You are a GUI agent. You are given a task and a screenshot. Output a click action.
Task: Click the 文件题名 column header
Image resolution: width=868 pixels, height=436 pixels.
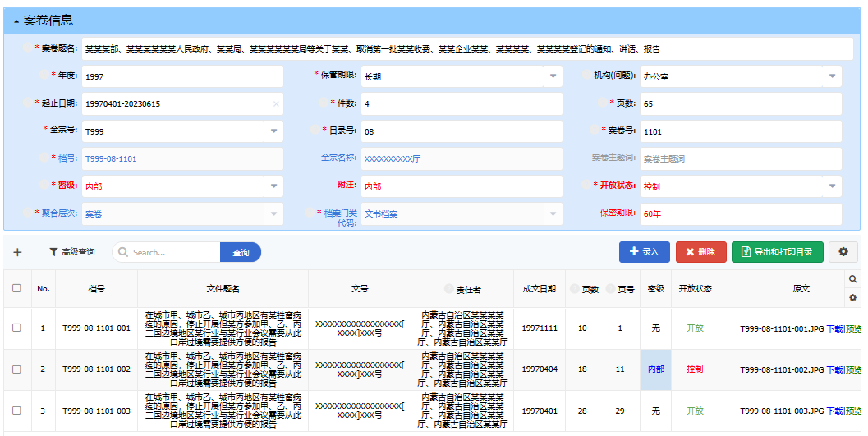pos(223,289)
